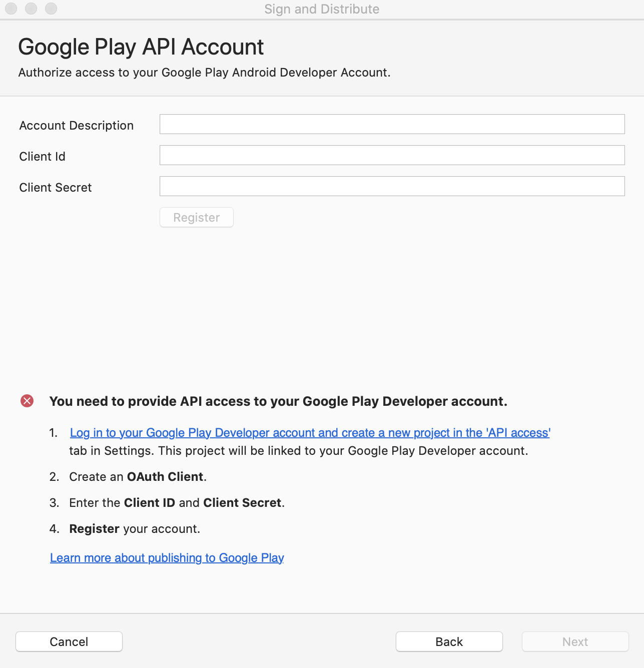The height and width of the screenshot is (668, 644).
Task: Click the Account Description input field
Action: coord(392,124)
